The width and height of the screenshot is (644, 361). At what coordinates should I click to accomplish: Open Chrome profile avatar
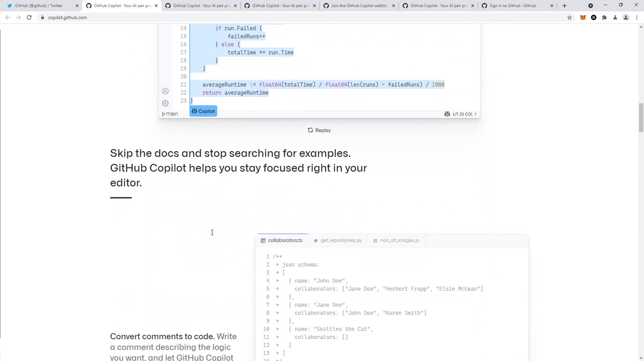coord(626,17)
